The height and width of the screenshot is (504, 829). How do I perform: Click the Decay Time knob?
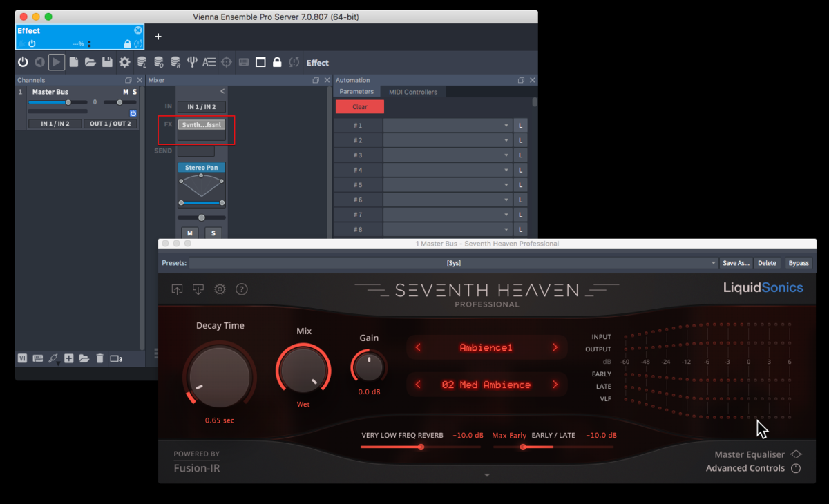tap(220, 376)
